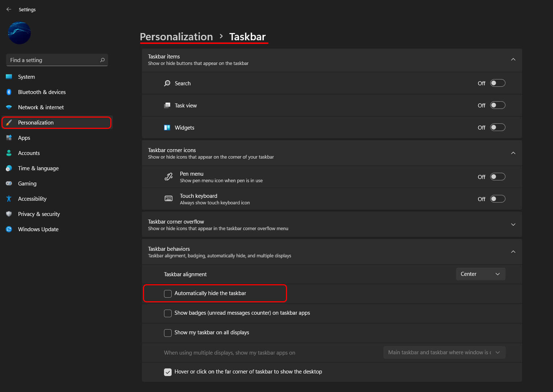This screenshot has width=553, height=392.
Task: Click the Task view row icon
Action: 167,105
